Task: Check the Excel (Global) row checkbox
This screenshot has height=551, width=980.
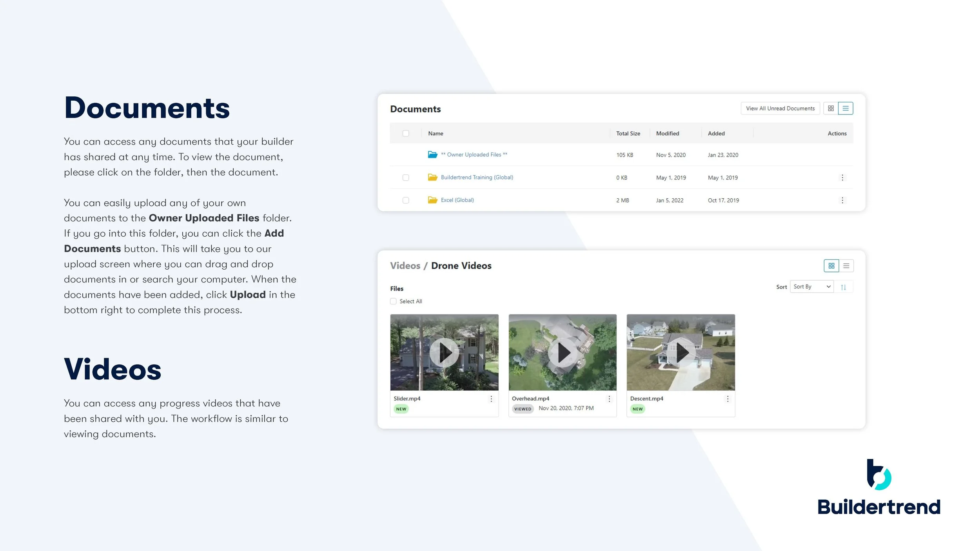Action: pyautogui.click(x=406, y=200)
